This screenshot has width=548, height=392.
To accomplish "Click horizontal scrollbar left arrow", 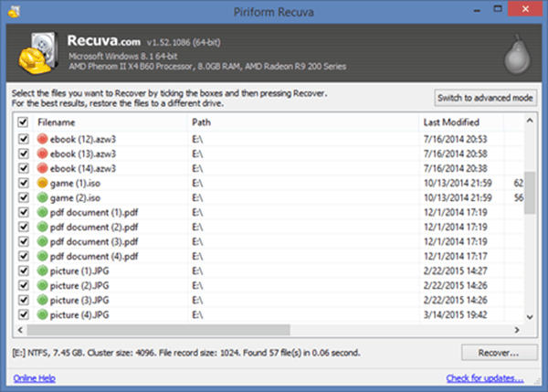I will pyautogui.click(x=20, y=330).
